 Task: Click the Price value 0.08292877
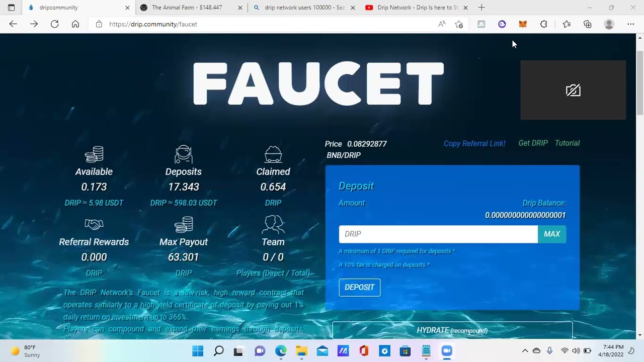[x=367, y=144]
